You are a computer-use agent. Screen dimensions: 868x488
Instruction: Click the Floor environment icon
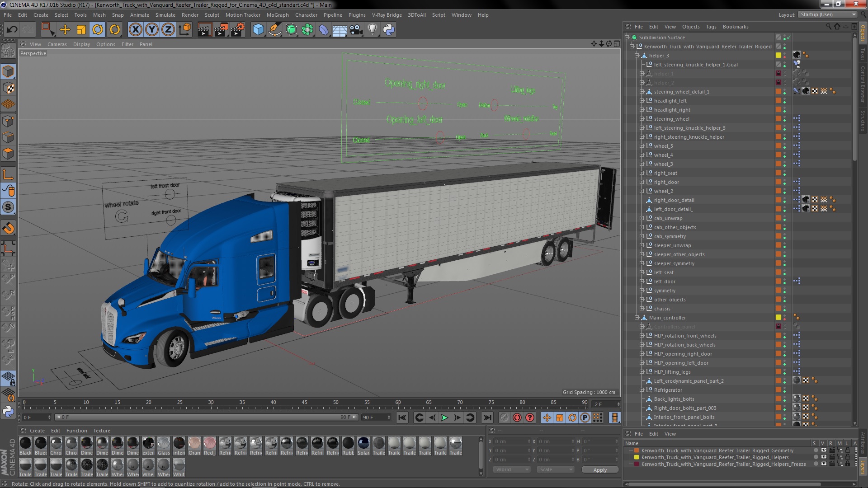coord(340,30)
